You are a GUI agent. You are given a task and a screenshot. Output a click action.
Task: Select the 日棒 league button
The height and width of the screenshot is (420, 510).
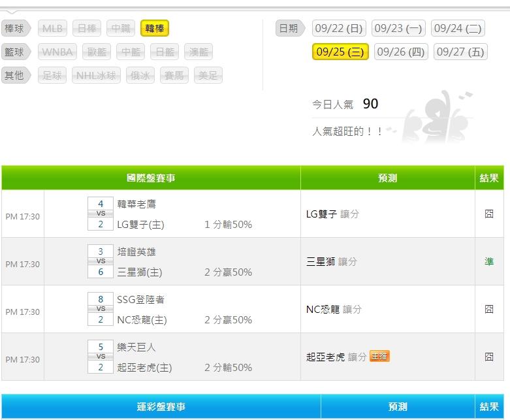(x=87, y=28)
